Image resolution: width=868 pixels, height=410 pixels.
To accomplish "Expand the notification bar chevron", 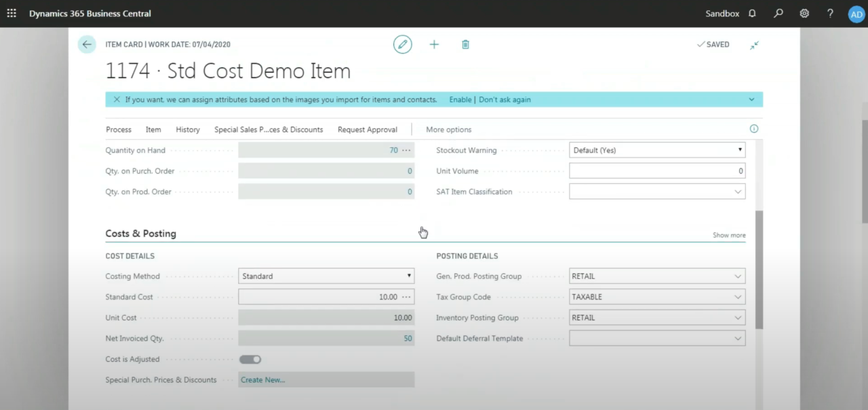I will (x=751, y=100).
